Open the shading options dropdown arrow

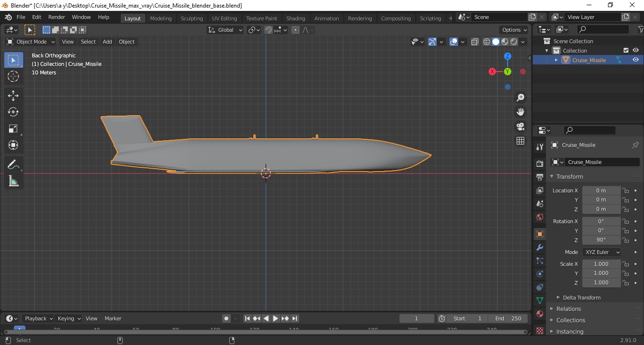pyautogui.click(x=523, y=42)
